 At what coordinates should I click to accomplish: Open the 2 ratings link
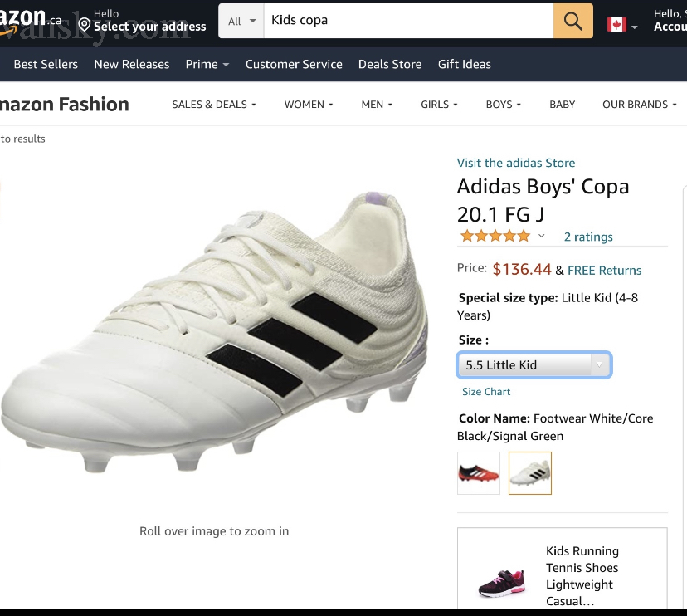pyautogui.click(x=588, y=237)
